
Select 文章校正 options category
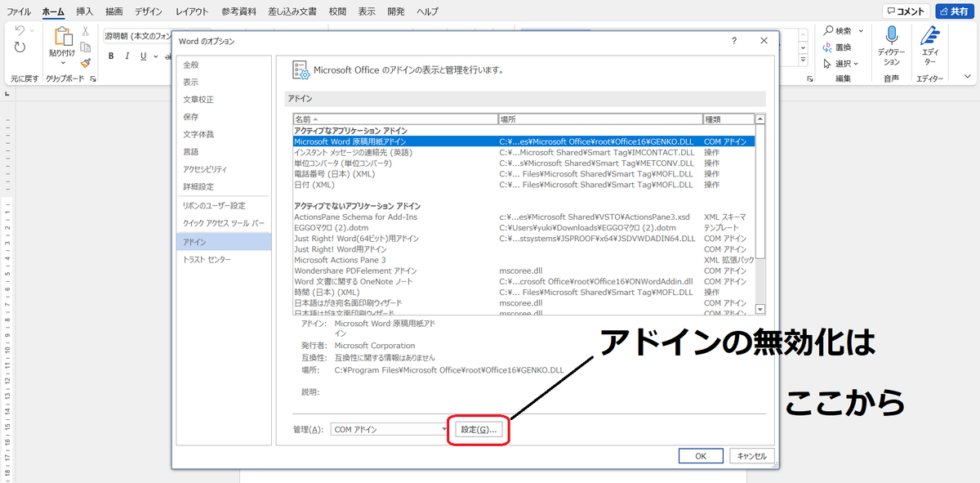click(223, 100)
